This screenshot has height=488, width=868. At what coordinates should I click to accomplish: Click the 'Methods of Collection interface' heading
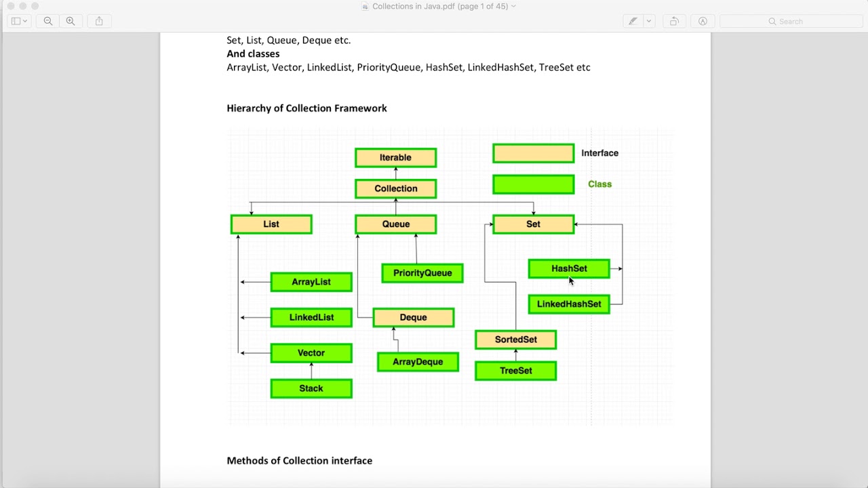(299, 461)
